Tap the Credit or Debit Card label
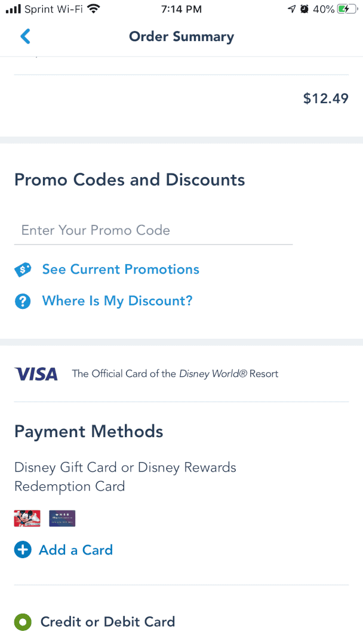This screenshot has height=644, width=363. [x=107, y=622]
